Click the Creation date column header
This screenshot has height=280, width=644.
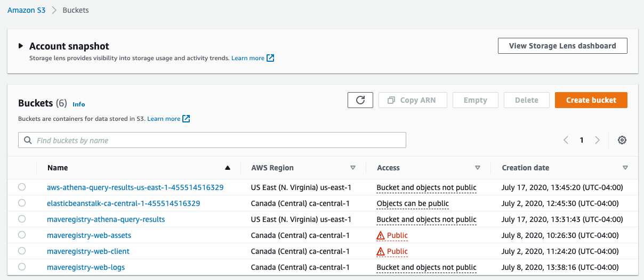pyautogui.click(x=526, y=168)
